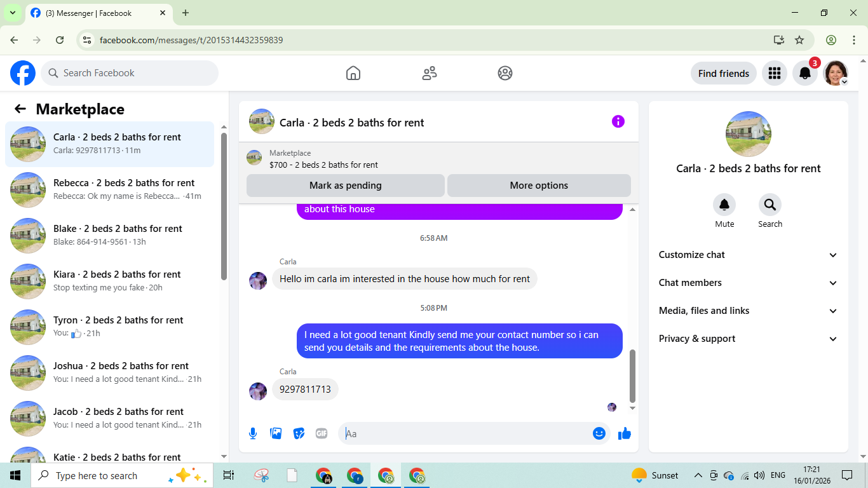868x488 pixels.
Task: Open the Friends icon in top navigation
Action: click(x=430, y=73)
